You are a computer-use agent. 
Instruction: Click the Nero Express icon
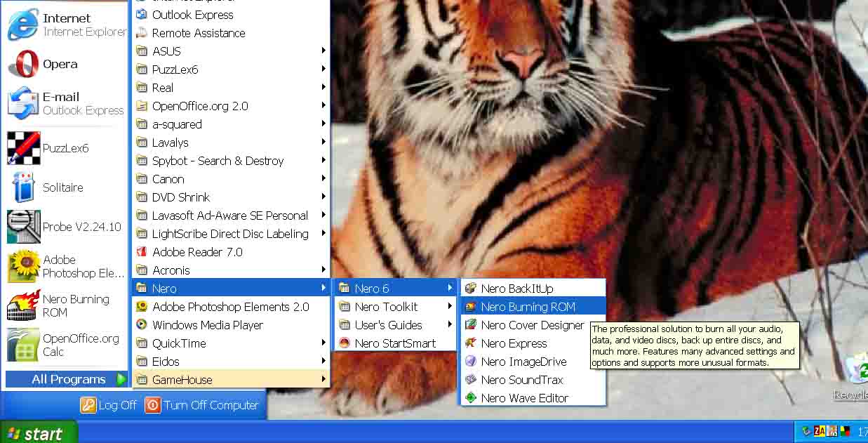(471, 343)
